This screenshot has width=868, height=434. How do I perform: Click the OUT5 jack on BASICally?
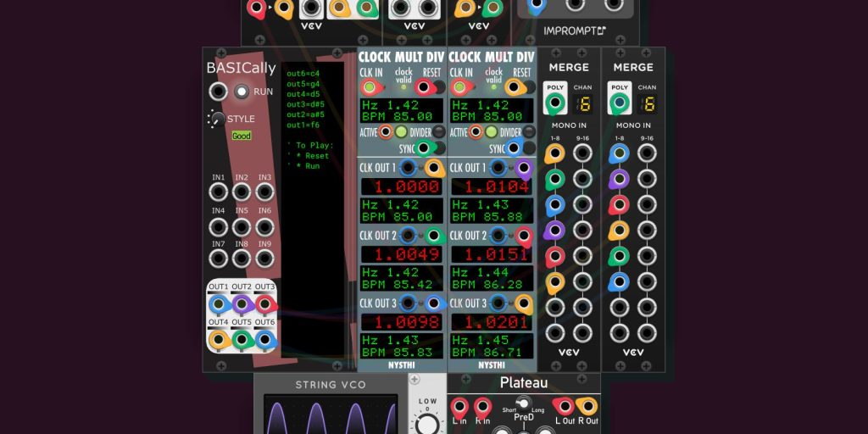(x=242, y=339)
